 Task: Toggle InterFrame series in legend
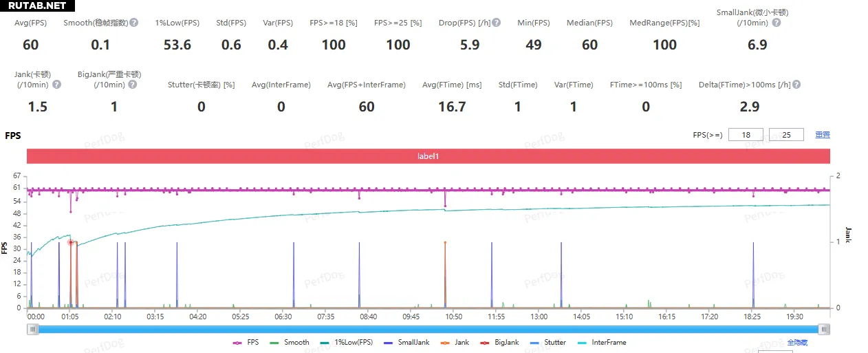tap(602, 342)
